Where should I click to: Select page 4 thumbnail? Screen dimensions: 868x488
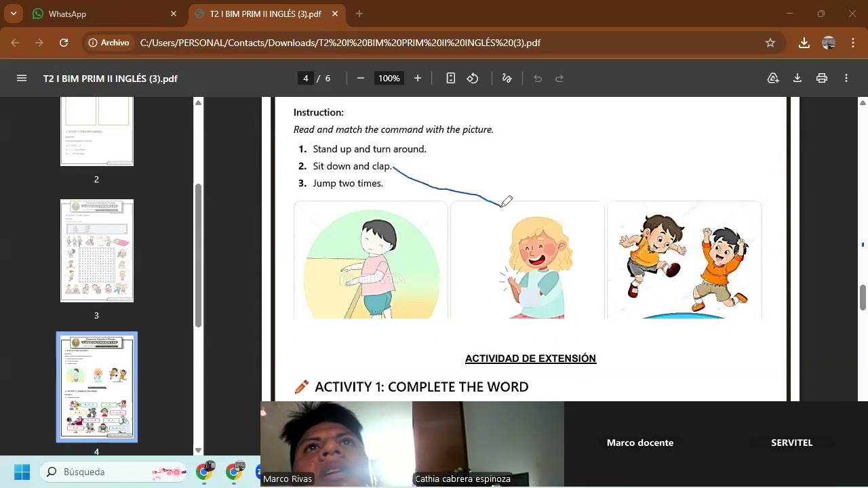(97, 387)
